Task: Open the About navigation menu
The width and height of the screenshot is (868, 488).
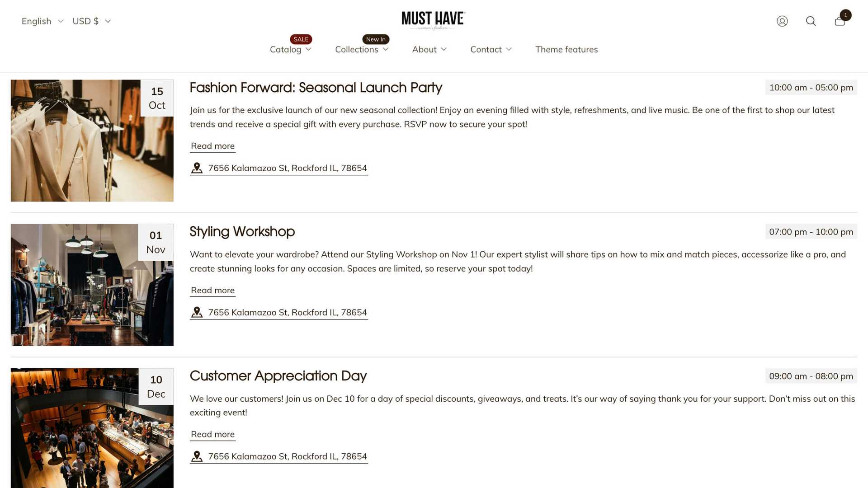Action: [429, 49]
